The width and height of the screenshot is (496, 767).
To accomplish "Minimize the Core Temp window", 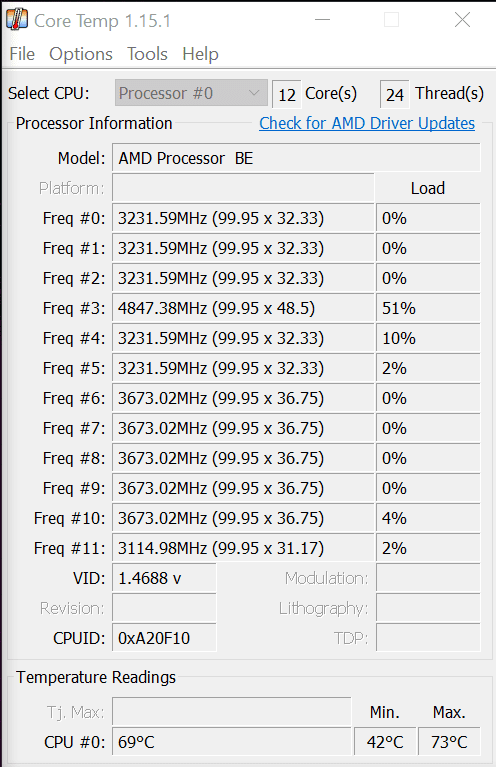I will [x=322, y=20].
